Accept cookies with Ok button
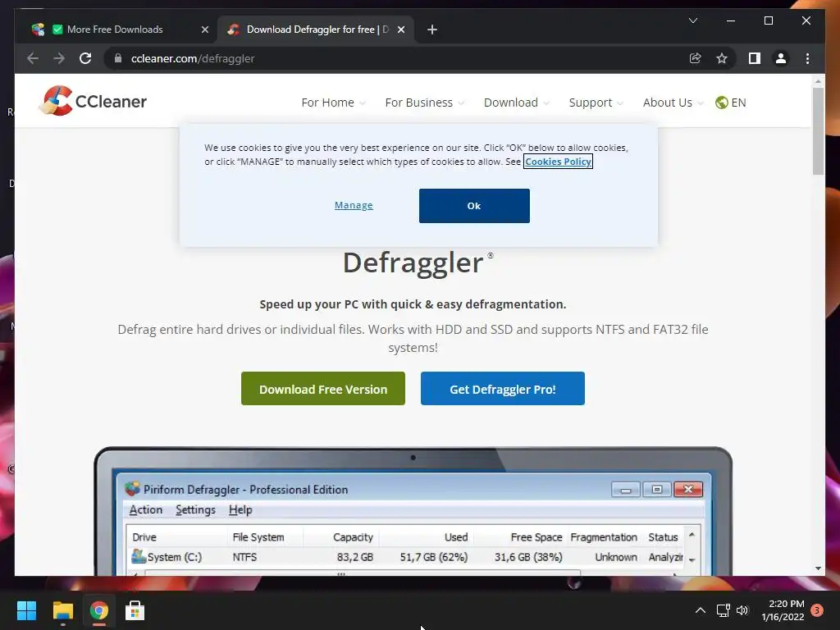The height and width of the screenshot is (630, 840). click(474, 206)
